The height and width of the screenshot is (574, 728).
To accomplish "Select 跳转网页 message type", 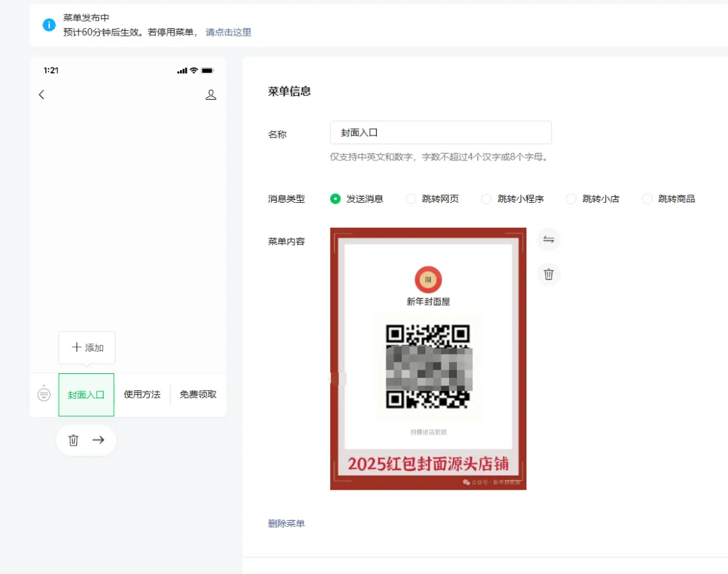I will pyautogui.click(x=411, y=199).
